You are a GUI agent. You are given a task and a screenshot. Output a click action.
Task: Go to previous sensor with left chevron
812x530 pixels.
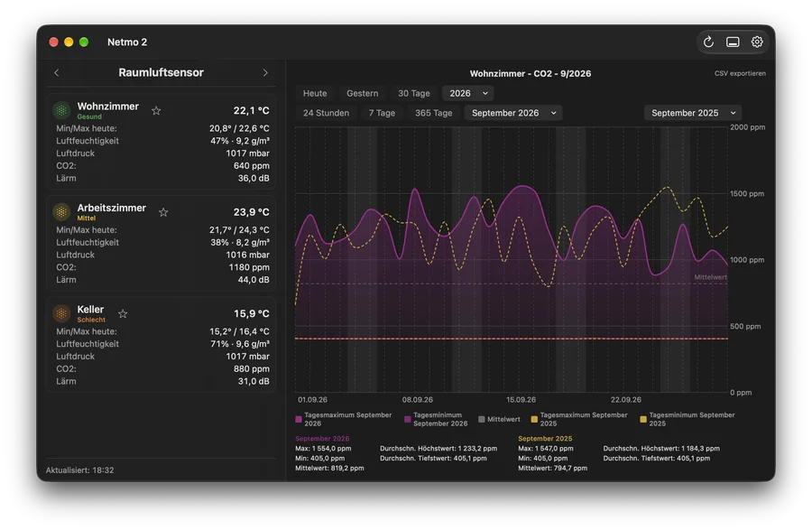[57, 72]
